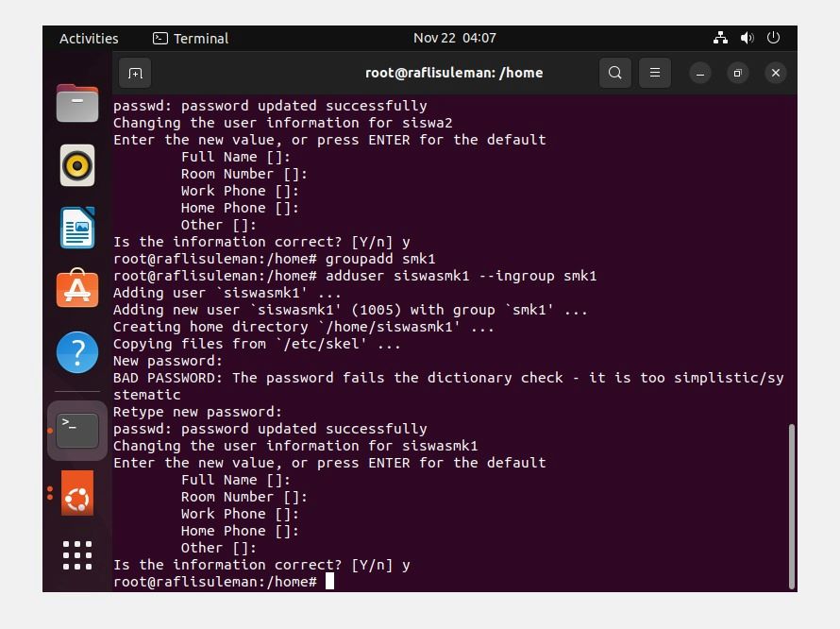Click the network status icon
Screen dimensions: 840x629
[x=720, y=38]
